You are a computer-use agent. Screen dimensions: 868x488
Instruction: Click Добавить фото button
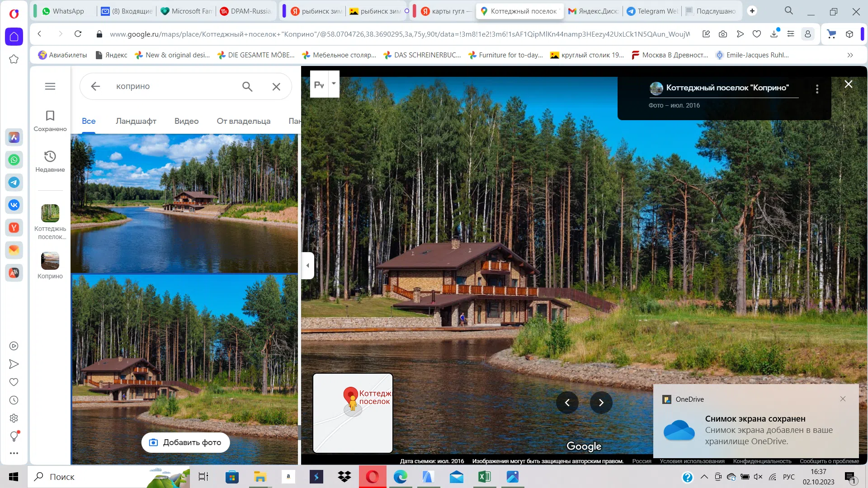coord(186,442)
